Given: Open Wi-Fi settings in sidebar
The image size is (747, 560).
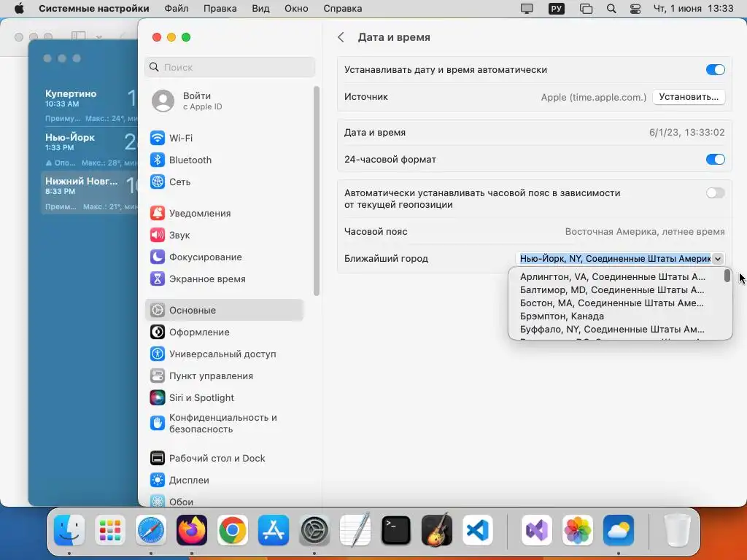Looking at the screenshot, I should pyautogui.click(x=225, y=138).
